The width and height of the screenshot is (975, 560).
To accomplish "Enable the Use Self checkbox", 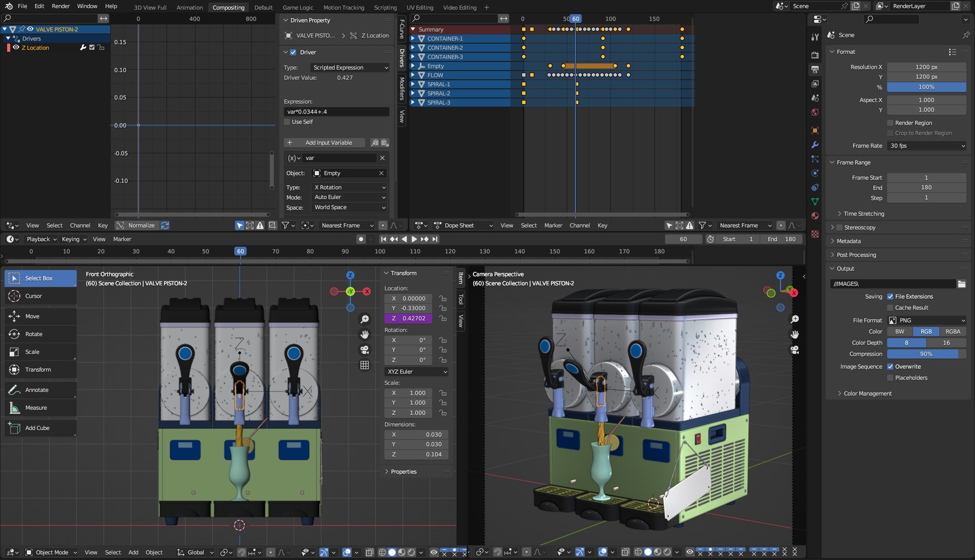I will tap(287, 122).
